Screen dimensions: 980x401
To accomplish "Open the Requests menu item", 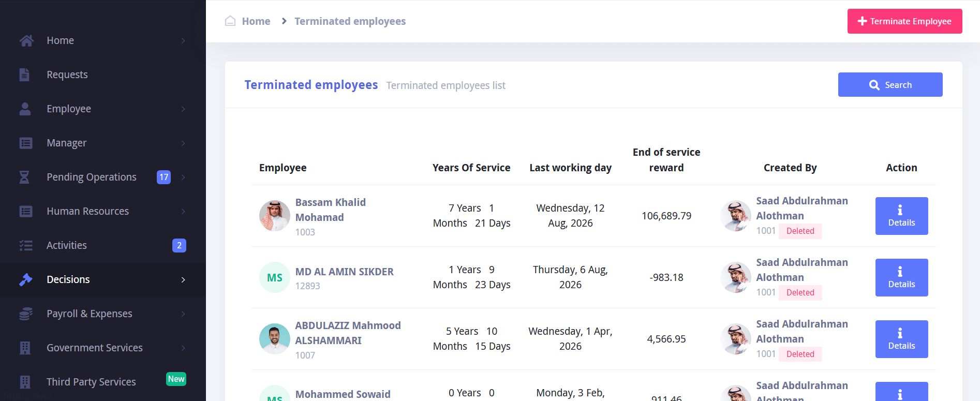I will (103, 75).
